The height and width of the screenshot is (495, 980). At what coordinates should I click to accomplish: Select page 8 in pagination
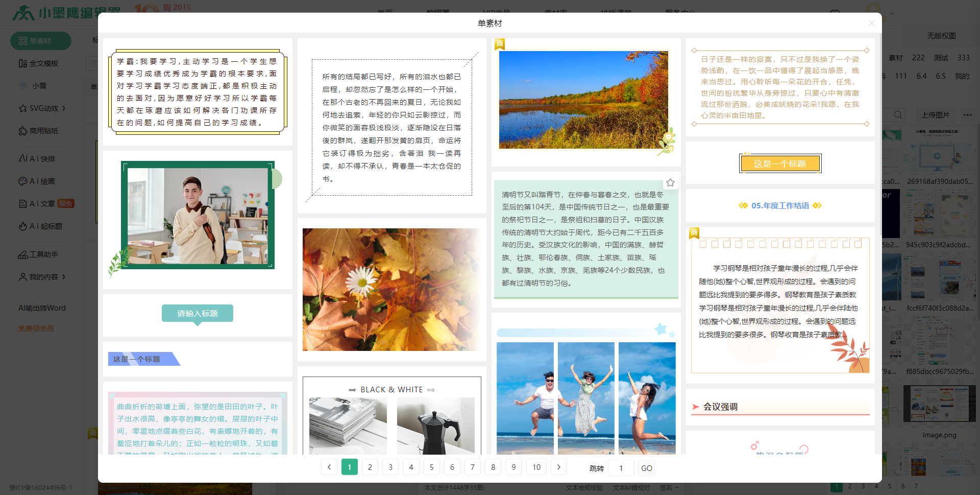(493, 467)
